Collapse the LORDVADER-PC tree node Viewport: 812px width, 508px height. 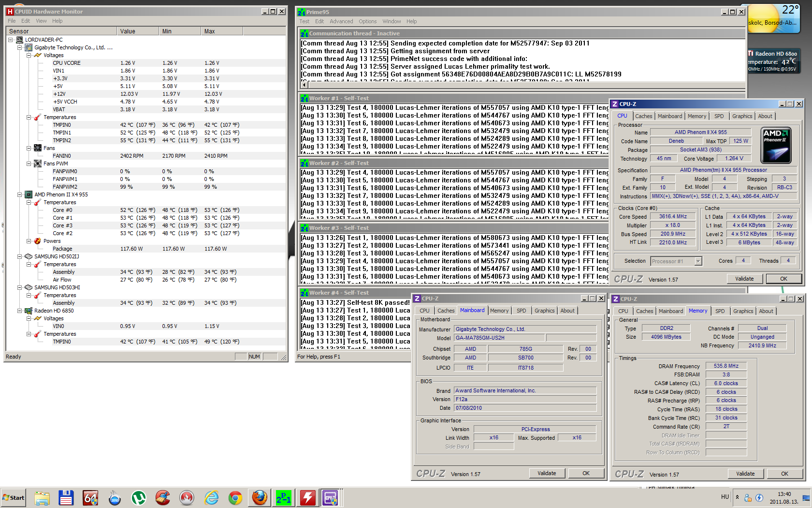[10, 40]
